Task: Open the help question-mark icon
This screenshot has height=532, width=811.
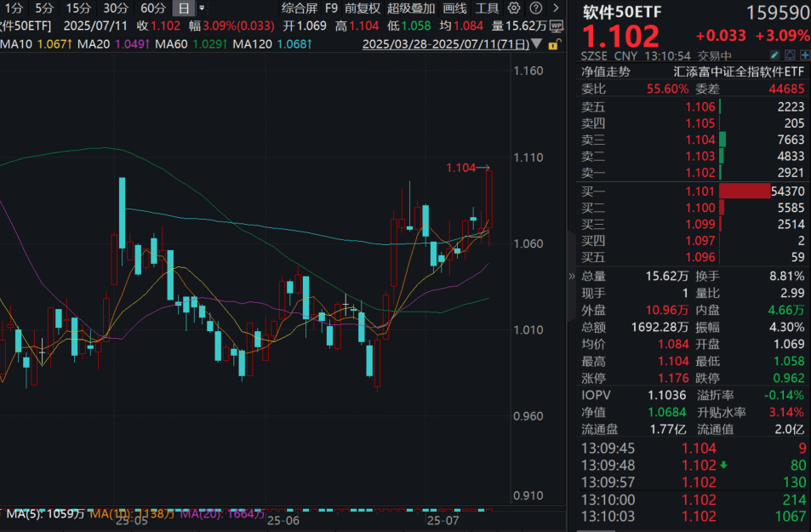Action: click(536, 9)
